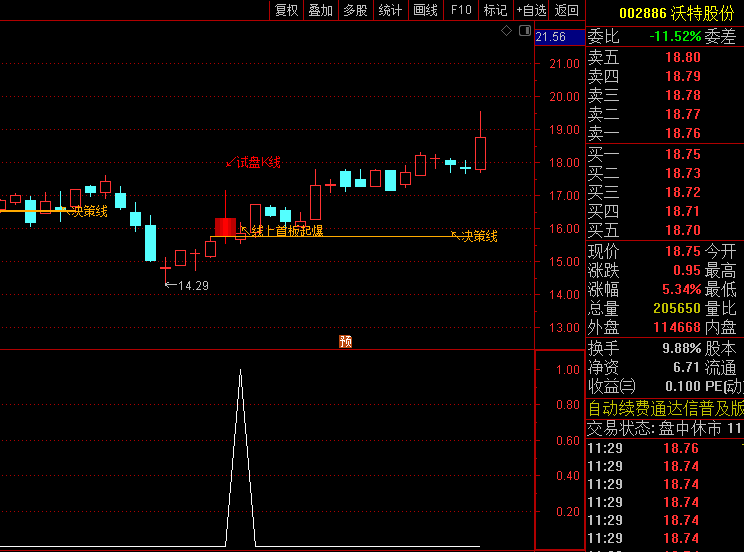This screenshot has height=552, width=744.
Task: Click the diamond icon above chart
Action: 506,31
